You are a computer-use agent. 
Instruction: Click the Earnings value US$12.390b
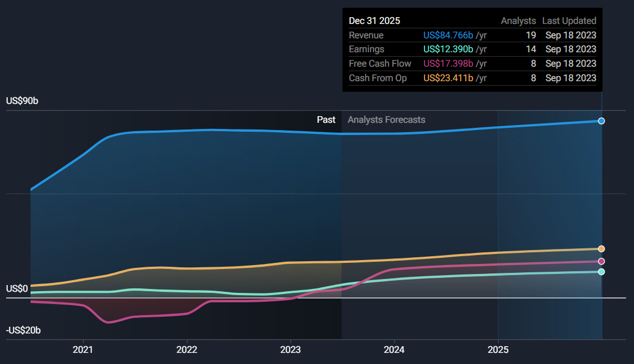[448, 49]
